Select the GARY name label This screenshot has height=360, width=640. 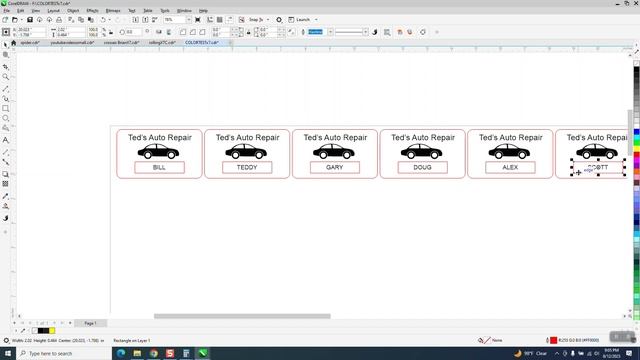(x=335, y=167)
